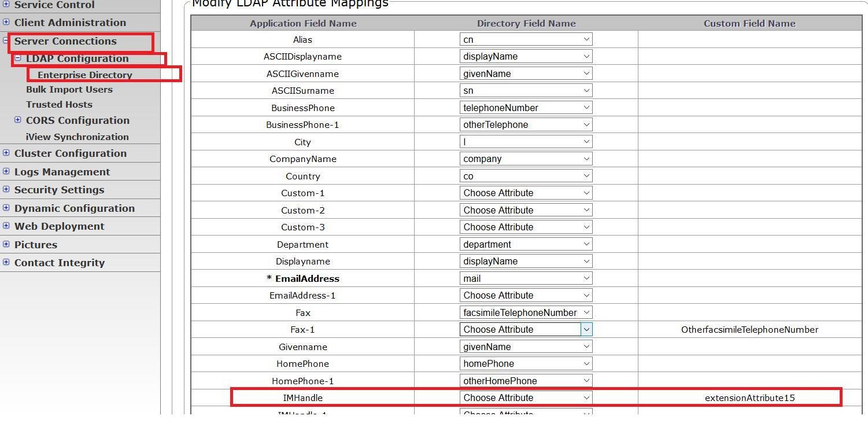Open the EmailAddress mail dropdown

tap(526, 278)
